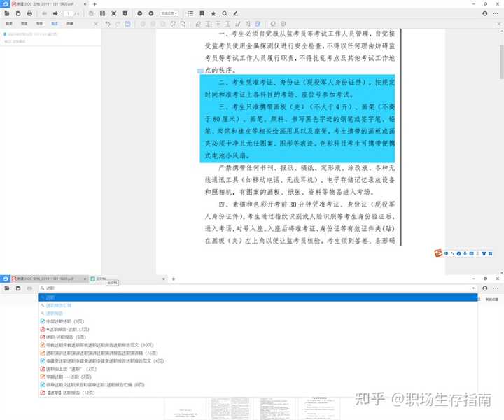Select the highlighted blue tab in sidebar
Viewport: 504px width, 420px height.
[55, 24]
